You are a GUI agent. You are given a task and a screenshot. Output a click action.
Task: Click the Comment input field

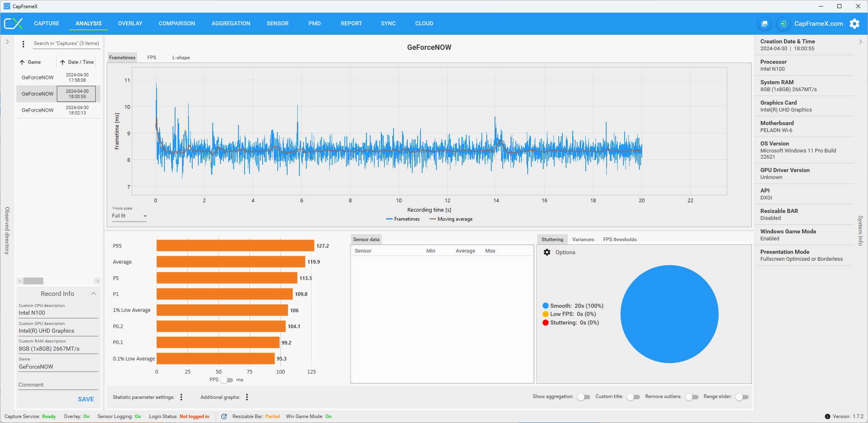pos(58,385)
